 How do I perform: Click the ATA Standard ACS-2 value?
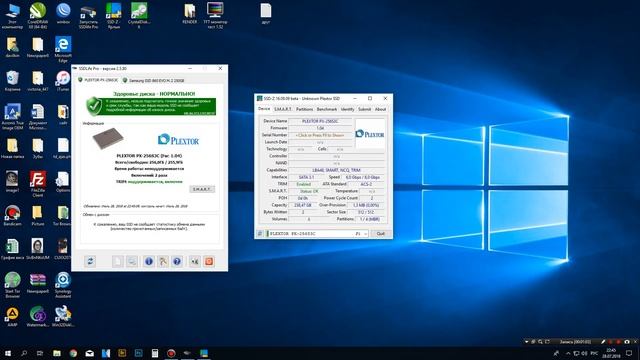click(366, 184)
